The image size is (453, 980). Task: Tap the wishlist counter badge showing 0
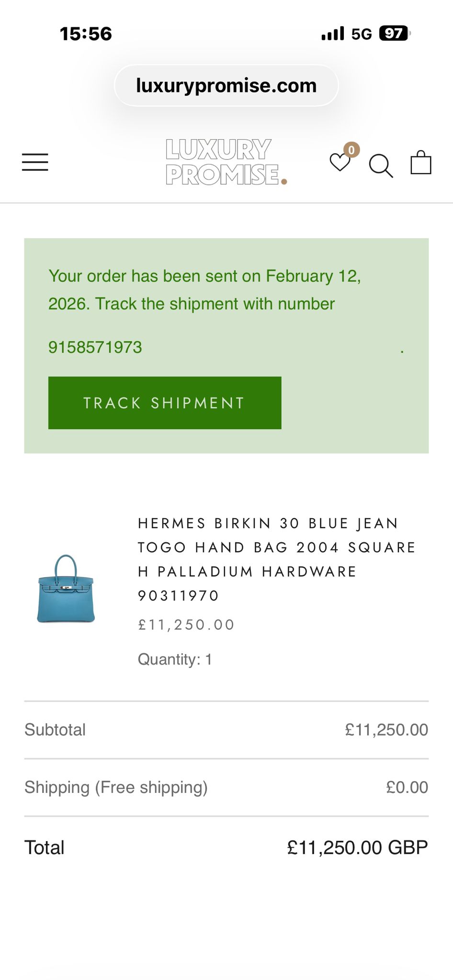(351, 150)
